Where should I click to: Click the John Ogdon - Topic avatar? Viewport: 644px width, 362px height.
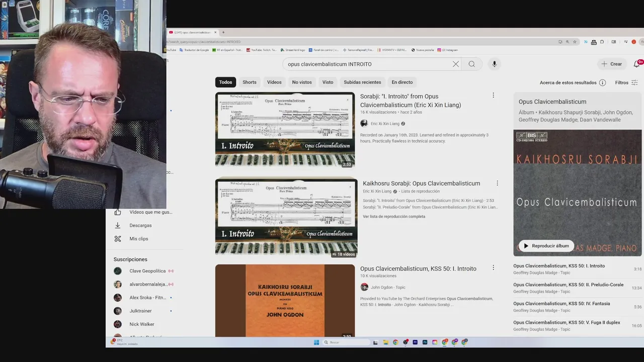pyautogui.click(x=364, y=287)
